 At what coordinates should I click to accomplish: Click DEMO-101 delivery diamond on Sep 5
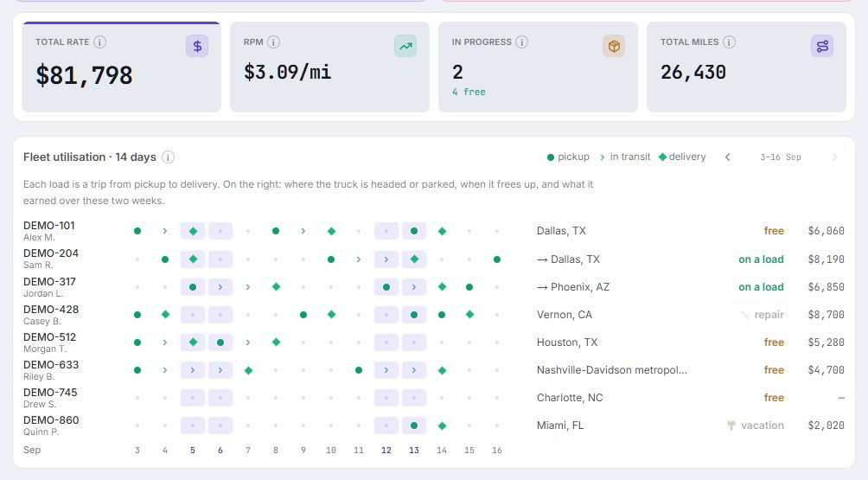[x=193, y=231]
